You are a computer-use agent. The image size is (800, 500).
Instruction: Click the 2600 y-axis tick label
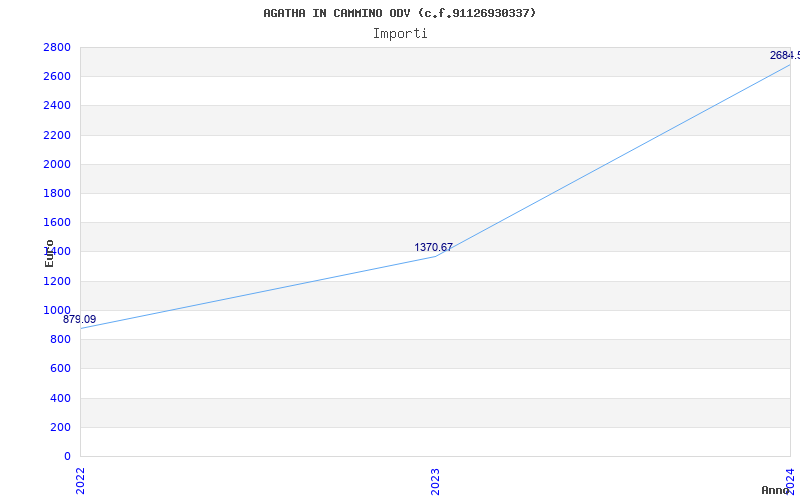[57, 77]
